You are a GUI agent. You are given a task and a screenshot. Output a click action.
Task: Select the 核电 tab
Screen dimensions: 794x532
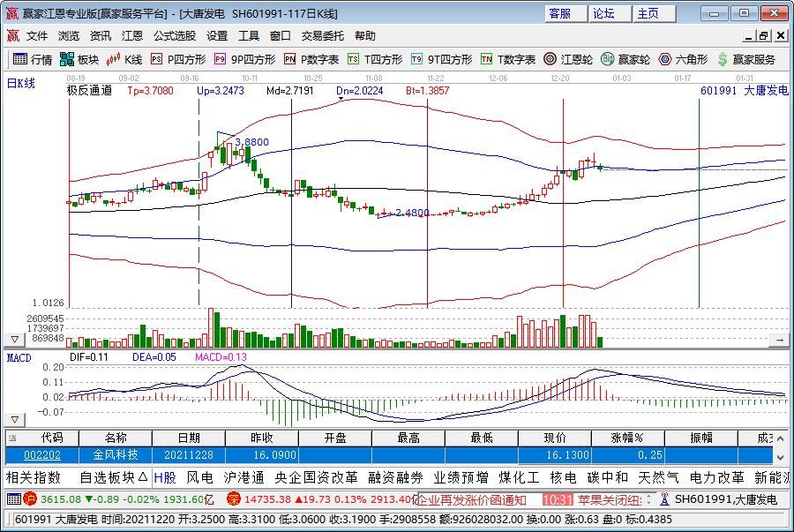click(x=563, y=477)
